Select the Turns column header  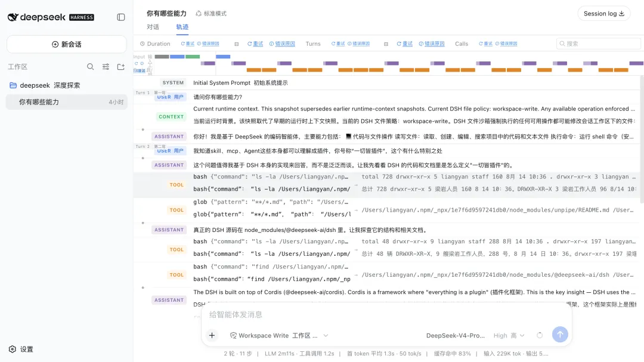pyautogui.click(x=313, y=44)
